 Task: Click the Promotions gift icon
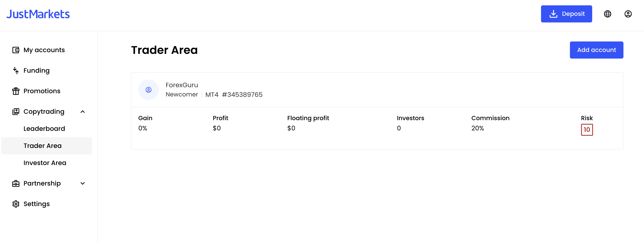click(16, 91)
